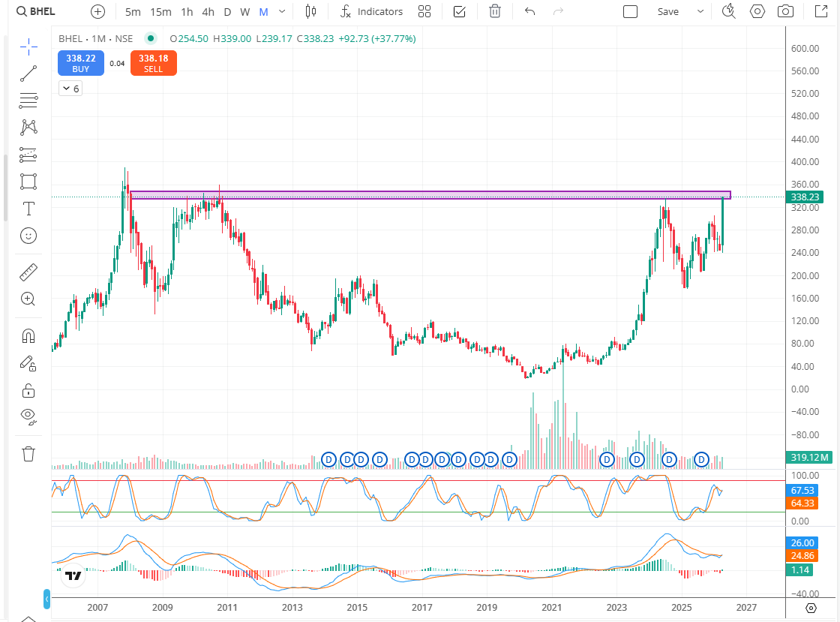Toggle magnet mode for drawings
This screenshot has width=840, height=622.
click(x=28, y=335)
